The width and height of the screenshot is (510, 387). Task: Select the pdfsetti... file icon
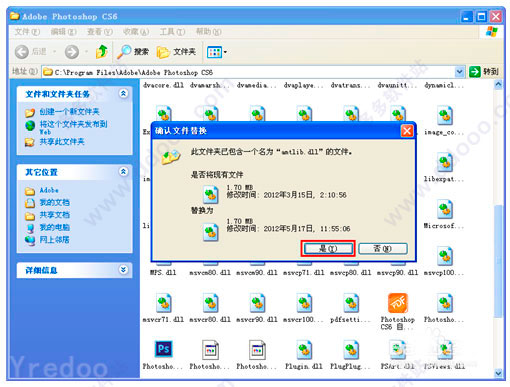[x=351, y=303]
